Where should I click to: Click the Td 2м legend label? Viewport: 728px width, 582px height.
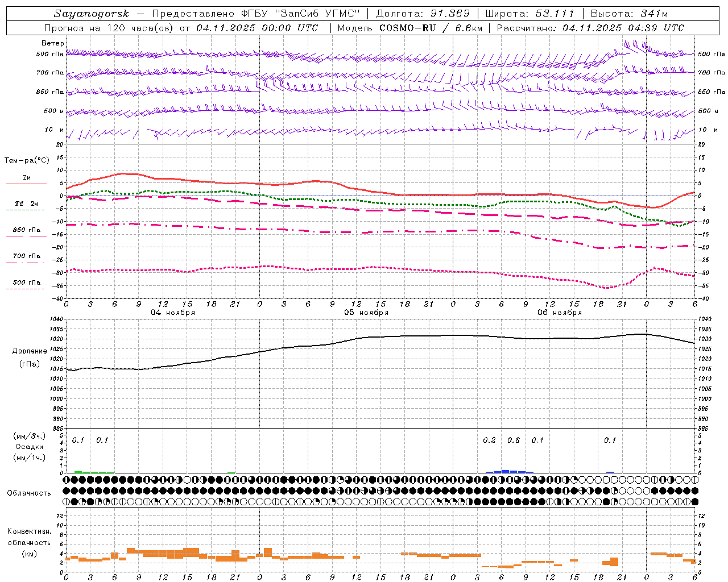coord(26,203)
